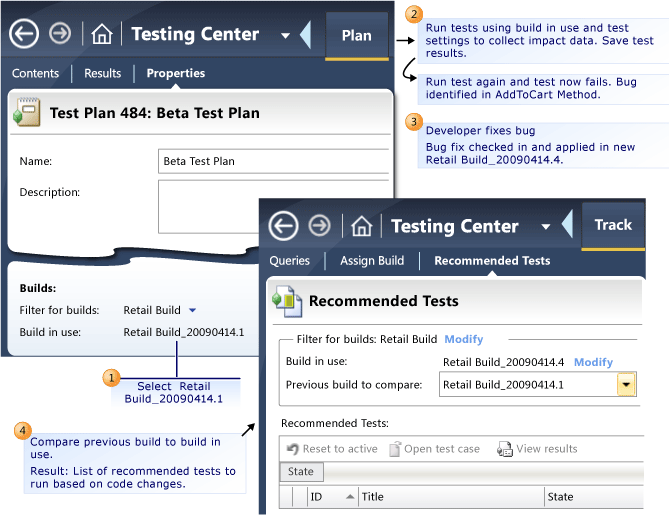
Task: Click the View results button
Action: point(537,449)
